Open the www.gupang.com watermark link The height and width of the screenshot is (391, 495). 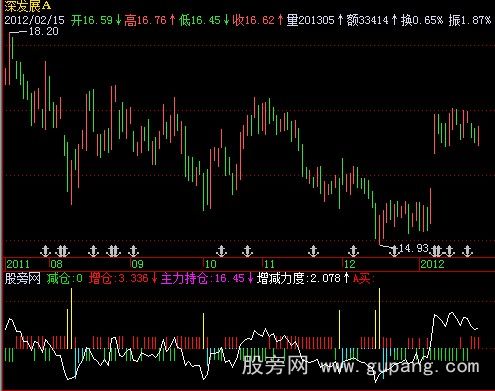point(400,367)
